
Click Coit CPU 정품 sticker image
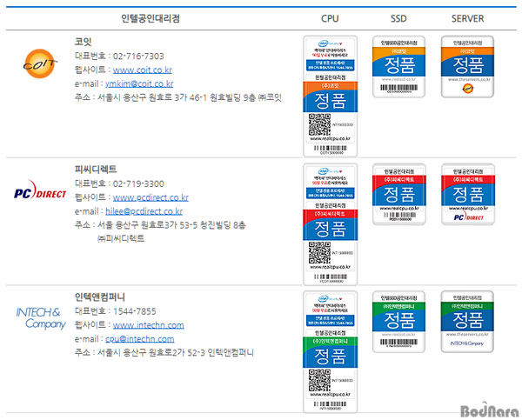coord(330,97)
